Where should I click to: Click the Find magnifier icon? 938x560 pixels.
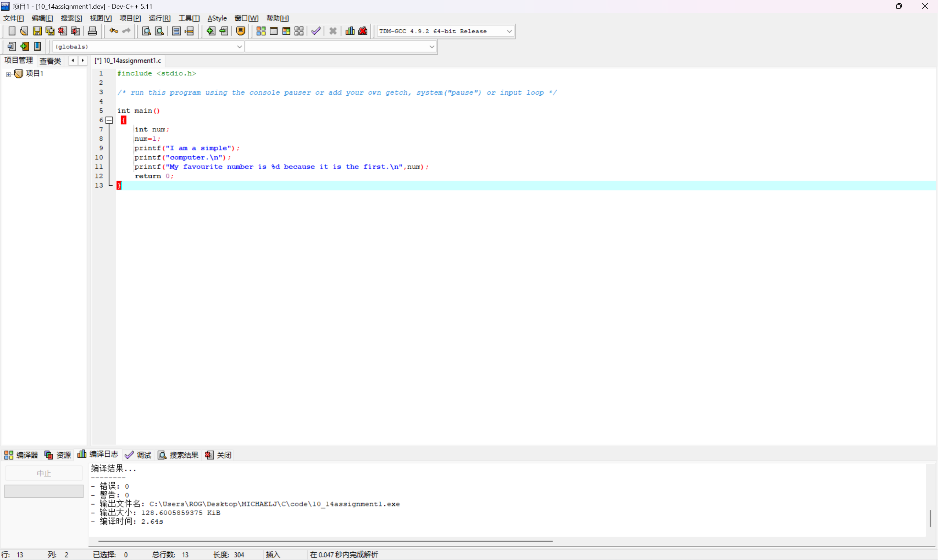(147, 31)
